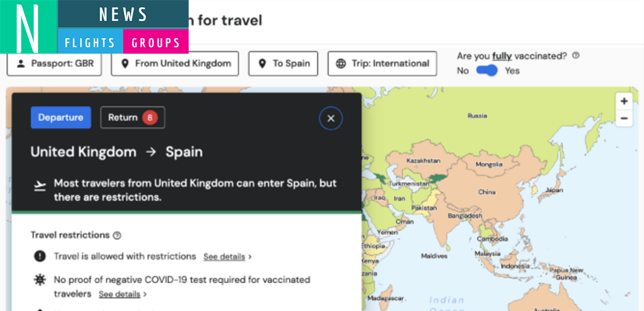This screenshot has width=644, height=311.
Task: Change the From United Kingdom origin
Action: (x=175, y=64)
